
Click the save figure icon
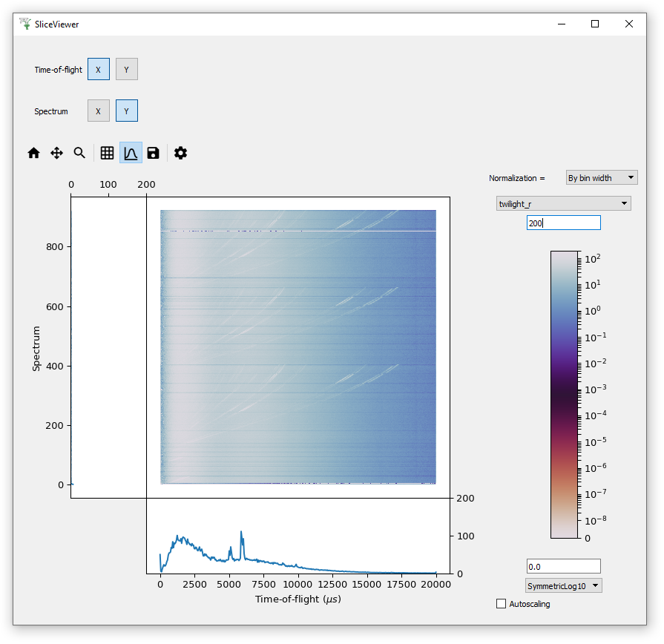(x=154, y=152)
